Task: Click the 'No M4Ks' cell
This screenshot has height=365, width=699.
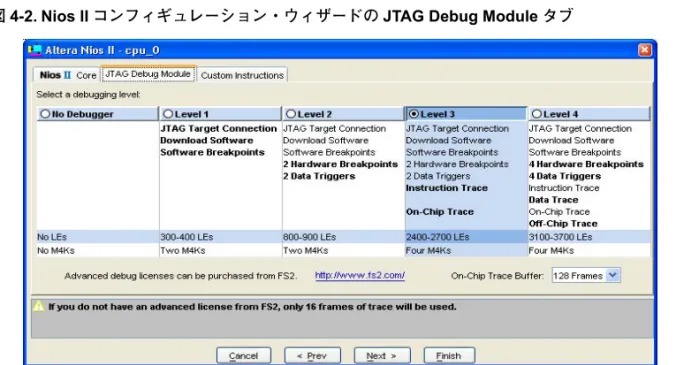Action: 97,250
